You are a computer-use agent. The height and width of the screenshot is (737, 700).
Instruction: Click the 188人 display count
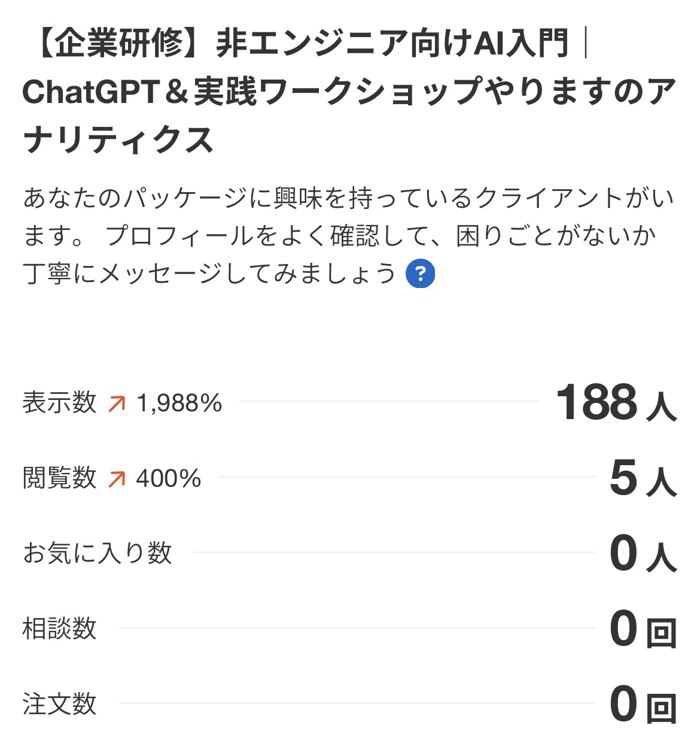pos(617,402)
